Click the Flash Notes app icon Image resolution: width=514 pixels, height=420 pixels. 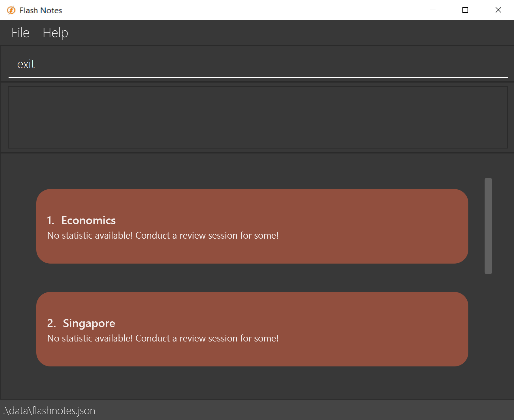click(x=11, y=10)
